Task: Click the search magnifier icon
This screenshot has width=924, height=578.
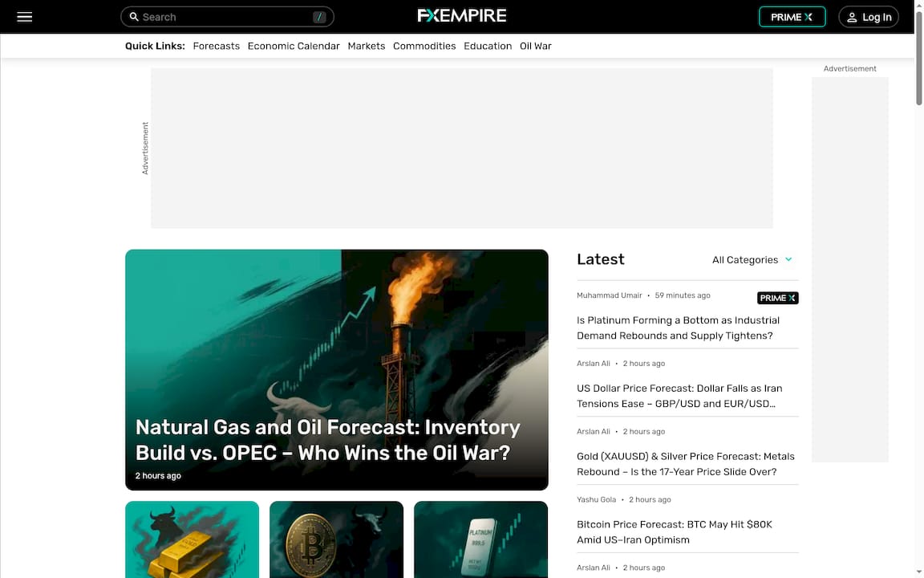Action: coord(134,16)
